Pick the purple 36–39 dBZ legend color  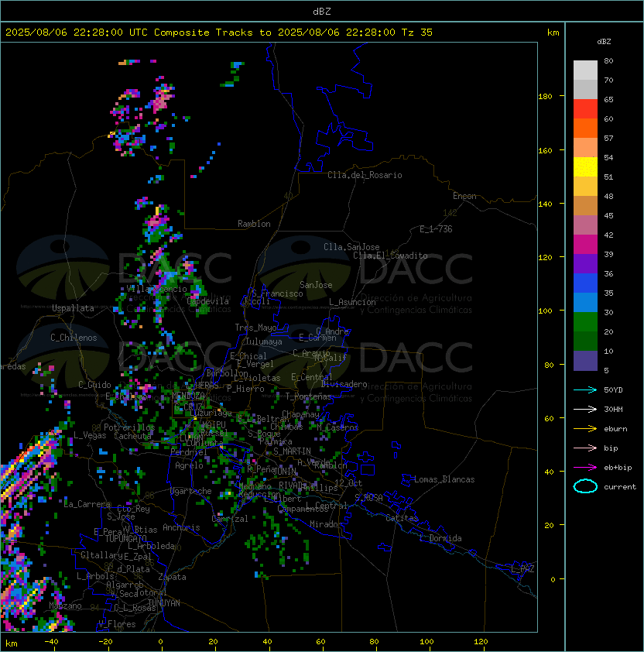(x=585, y=263)
